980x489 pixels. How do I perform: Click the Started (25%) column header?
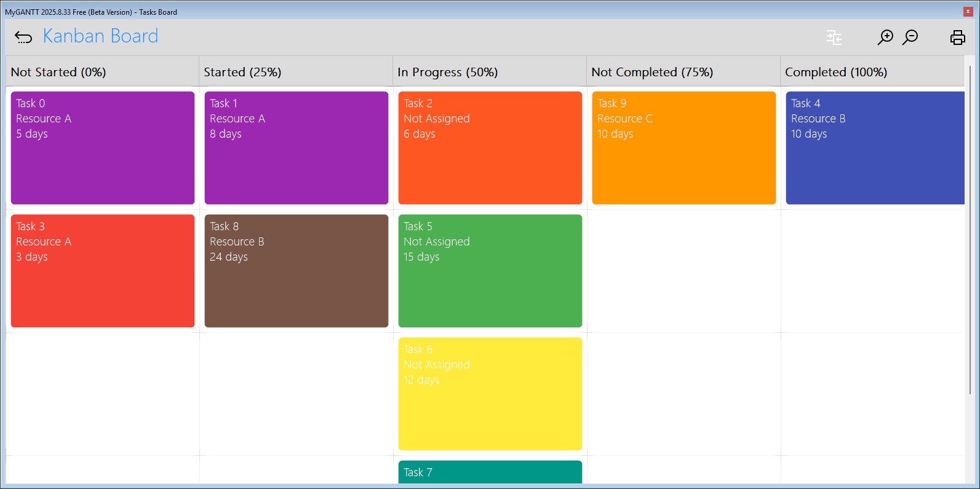coord(296,71)
